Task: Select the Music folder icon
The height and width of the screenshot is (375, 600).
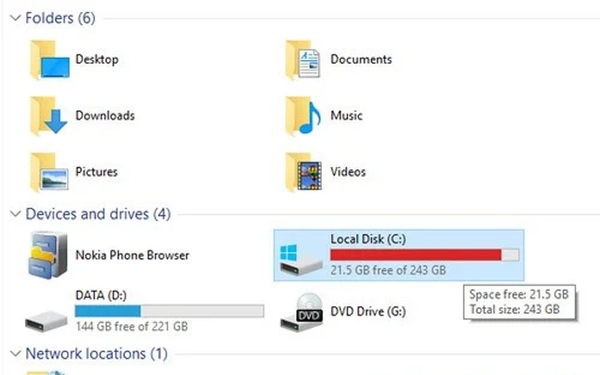Action: pyautogui.click(x=303, y=116)
